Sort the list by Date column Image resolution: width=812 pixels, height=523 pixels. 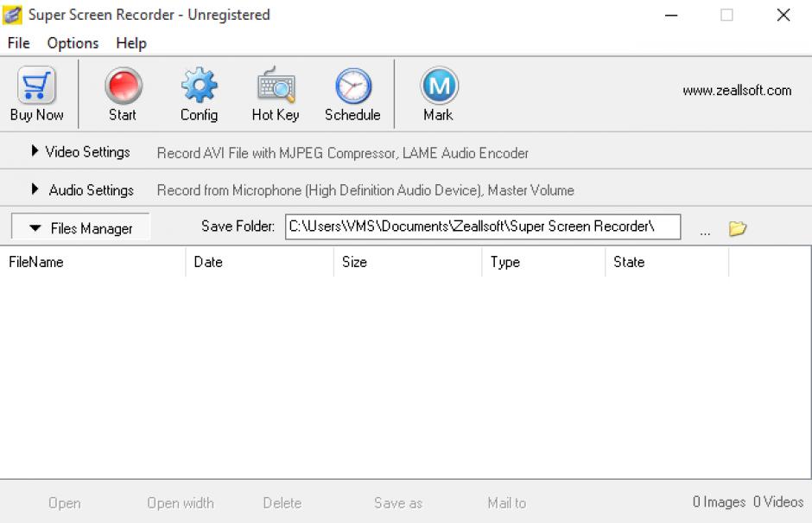(259, 262)
